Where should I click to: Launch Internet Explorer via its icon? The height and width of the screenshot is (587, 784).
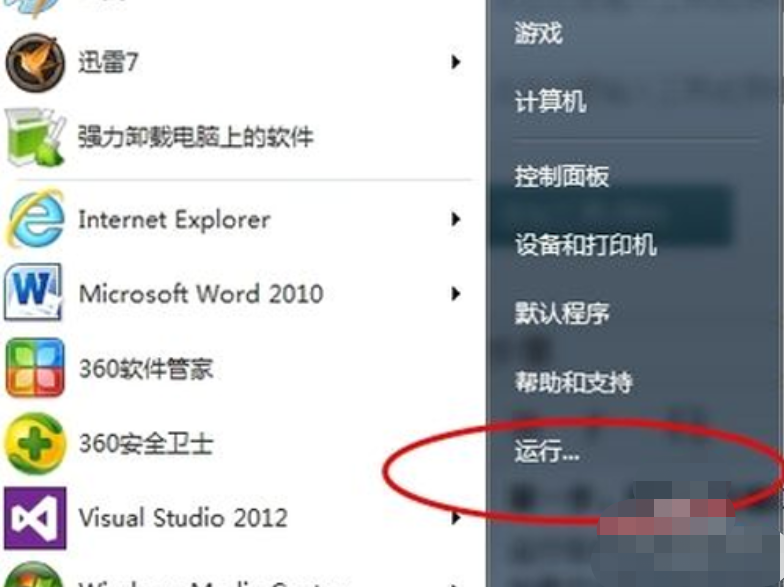click(35, 218)
